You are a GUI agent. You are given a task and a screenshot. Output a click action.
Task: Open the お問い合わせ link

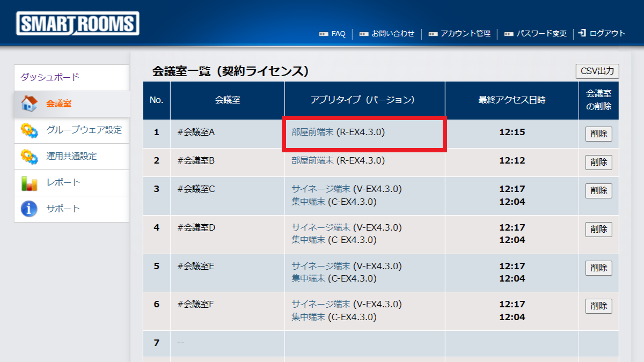coord(393,33)
